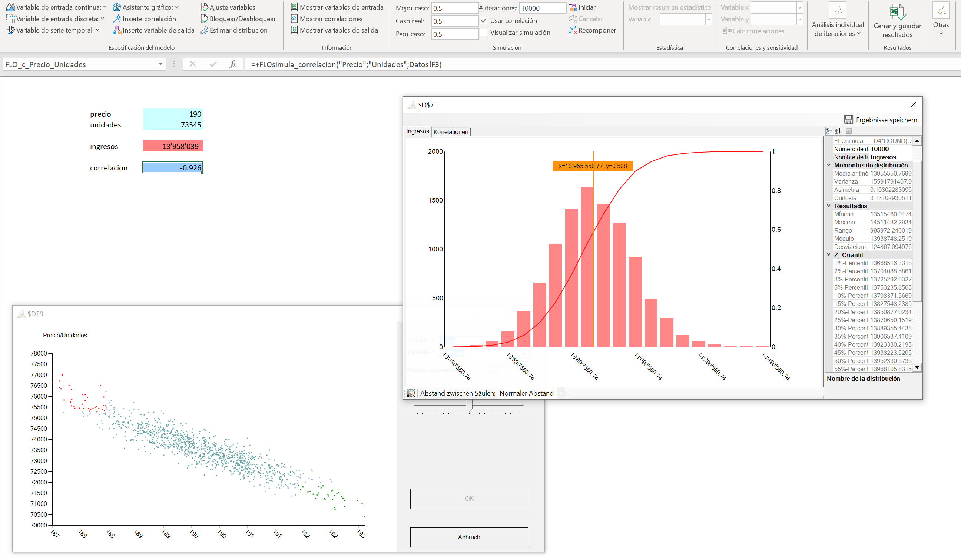Switch to the Korrelationen tab
961x560 pixels.
(451, 131)
